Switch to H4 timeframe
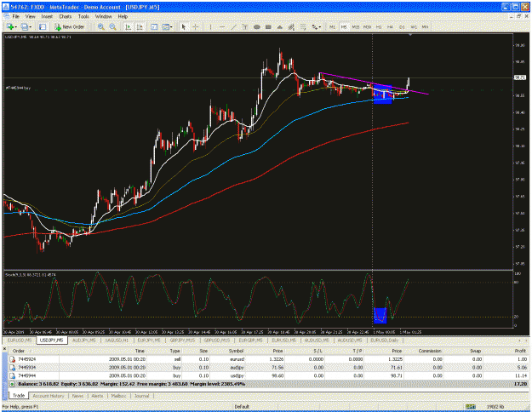The width and height of the screenshot is (532, 412). point(390,26)
